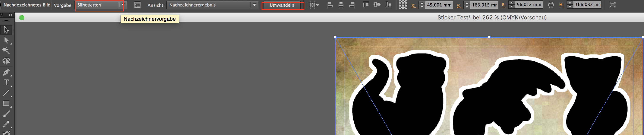Select the Paintbrush tool

tap(6, 114)
